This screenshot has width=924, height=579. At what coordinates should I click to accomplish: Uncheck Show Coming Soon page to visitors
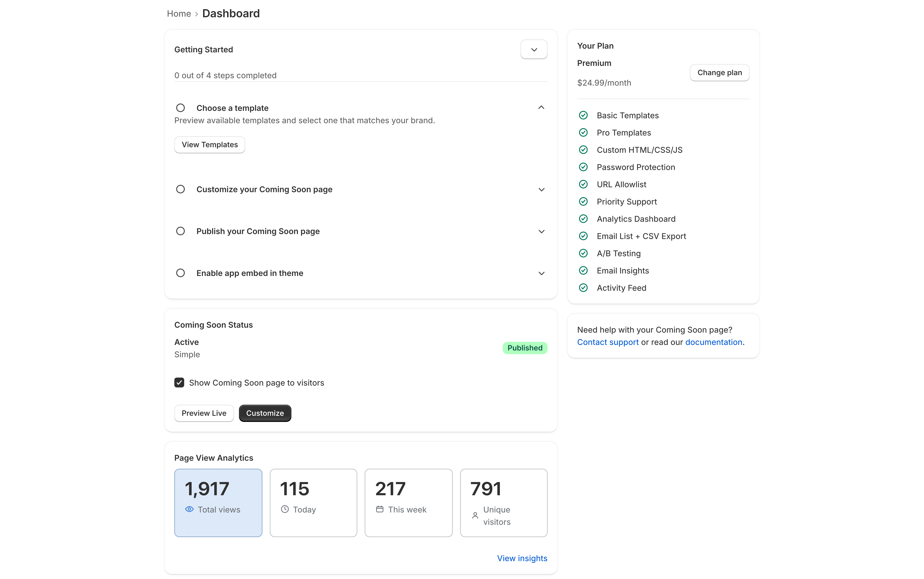tap(179, 383)
